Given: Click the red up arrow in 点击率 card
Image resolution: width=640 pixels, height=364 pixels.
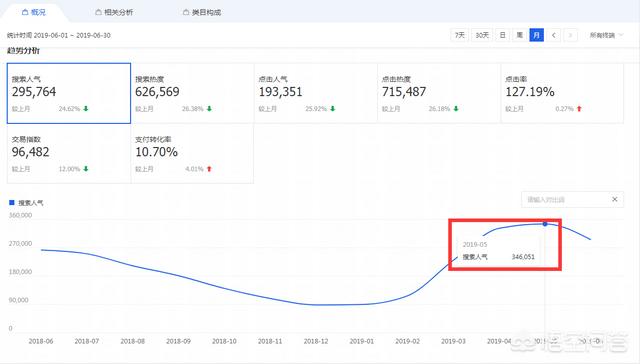Looking at the screenshot, I should [x=579, y=109].
